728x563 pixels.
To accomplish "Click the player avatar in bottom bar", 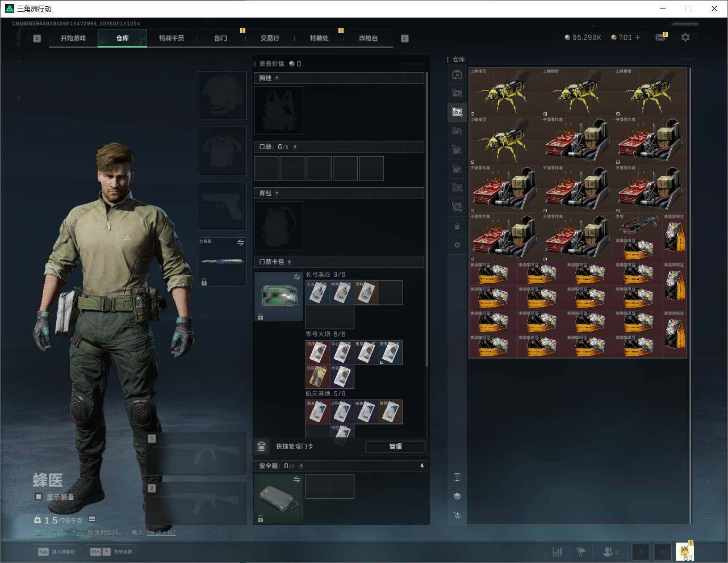I will tap(685, 552).
